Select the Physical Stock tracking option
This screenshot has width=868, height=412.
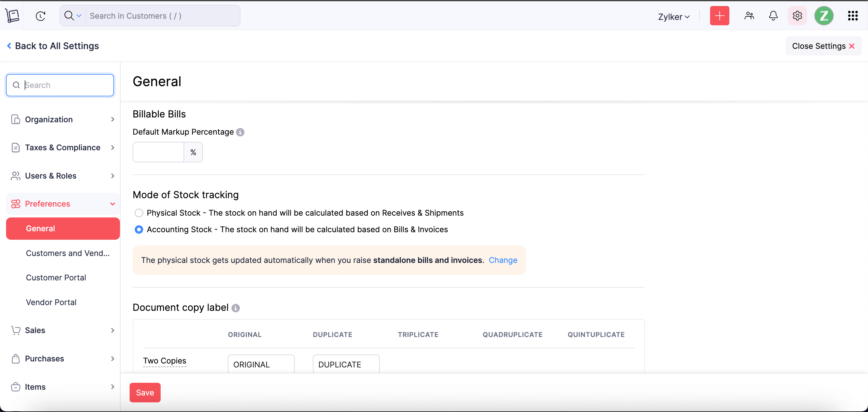coord(139,213)
